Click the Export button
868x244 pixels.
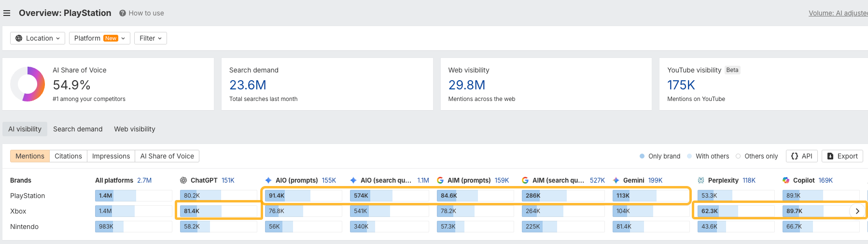click(x=842, y=156)
